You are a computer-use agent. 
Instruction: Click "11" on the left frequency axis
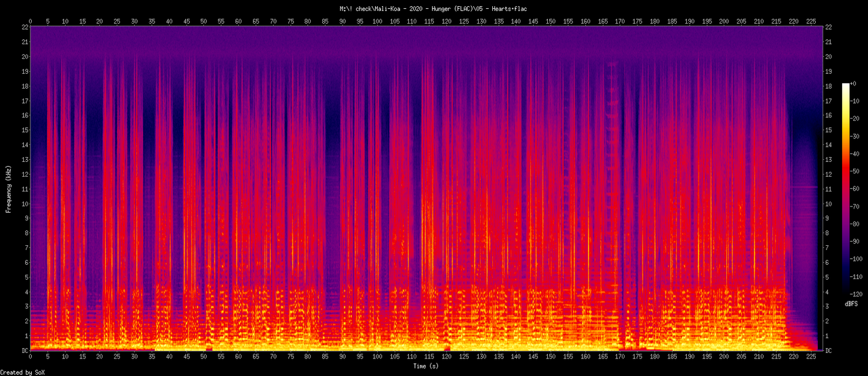(24, 189)
